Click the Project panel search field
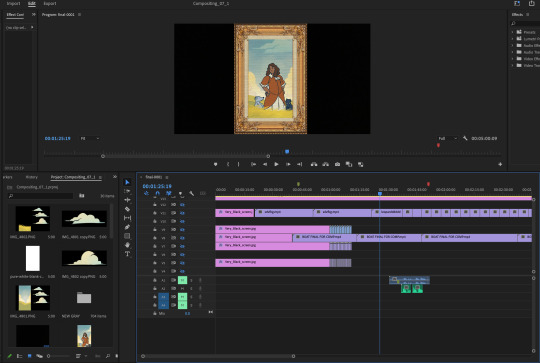This screenshot has width=540, height=363. pos(40,196)
